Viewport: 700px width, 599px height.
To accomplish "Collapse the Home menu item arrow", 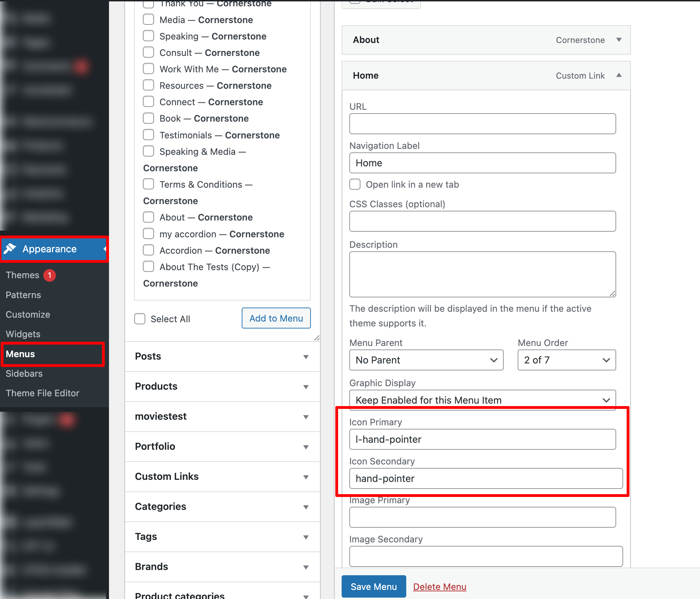I will coord(619,75).
